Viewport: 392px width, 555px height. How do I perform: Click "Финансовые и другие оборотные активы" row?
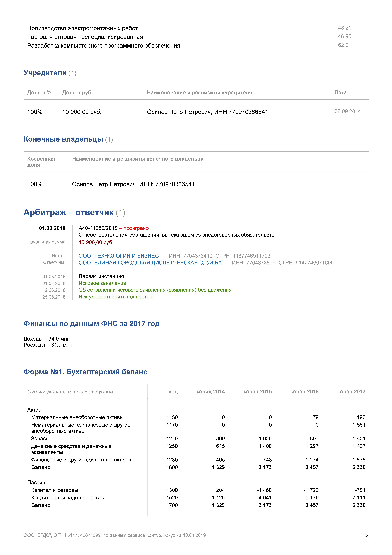point(81,460)
